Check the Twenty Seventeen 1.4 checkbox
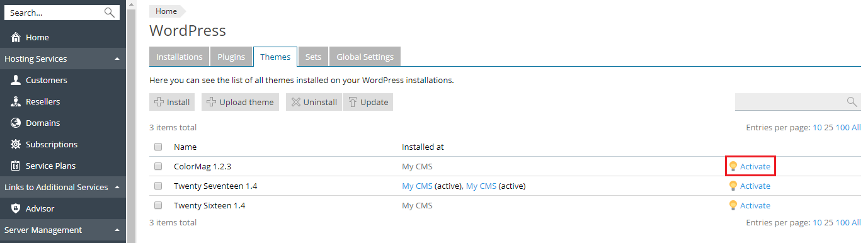 tap(158, 186)
